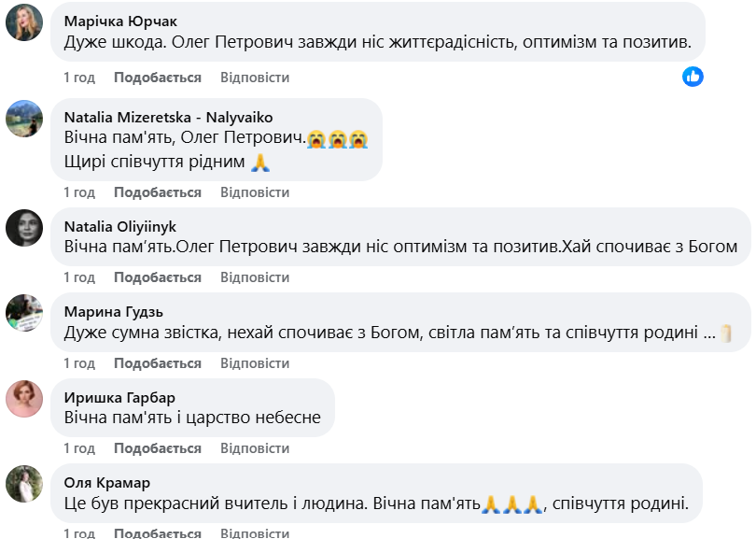Click Иришка Гарбар's profile photo
Image resolution: width=756 pixels, height=539 pixels.
point(24,399)
